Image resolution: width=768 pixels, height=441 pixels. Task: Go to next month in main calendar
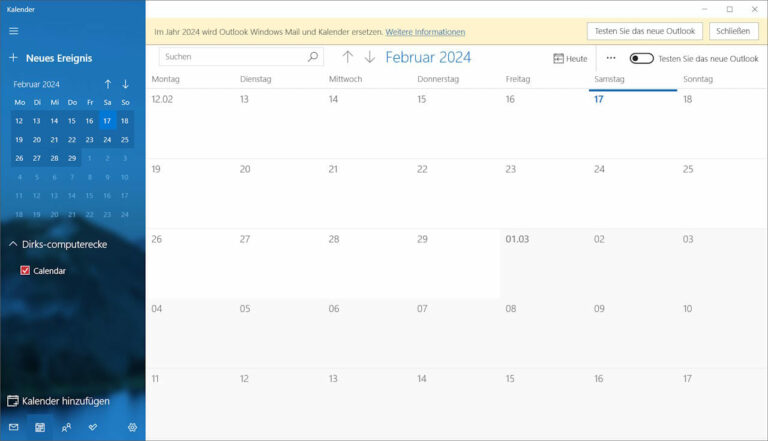370,58
